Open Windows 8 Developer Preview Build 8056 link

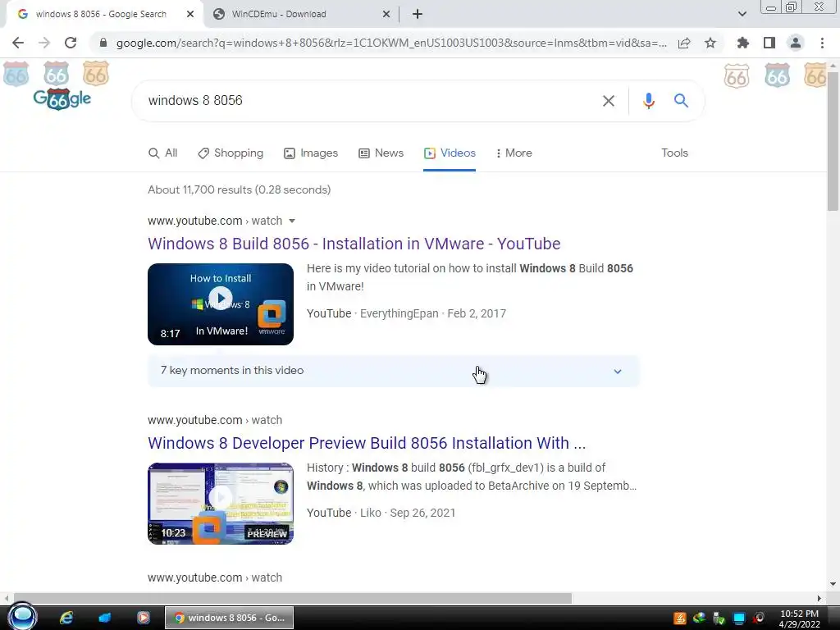point(367,443)
